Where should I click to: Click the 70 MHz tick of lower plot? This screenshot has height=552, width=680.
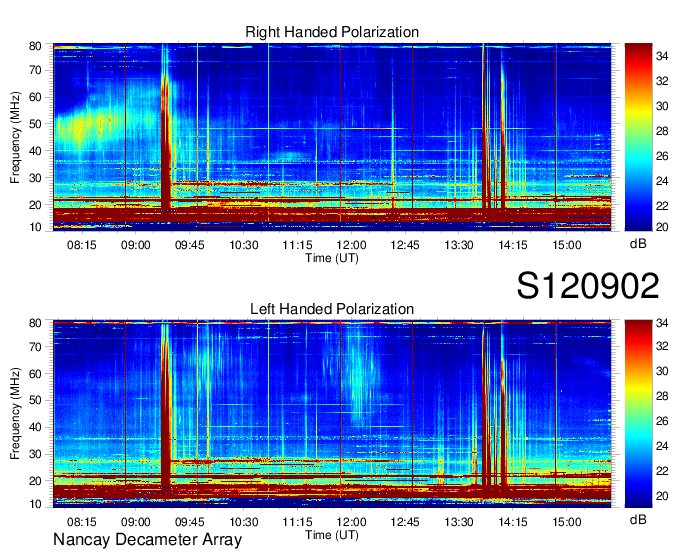35,347
